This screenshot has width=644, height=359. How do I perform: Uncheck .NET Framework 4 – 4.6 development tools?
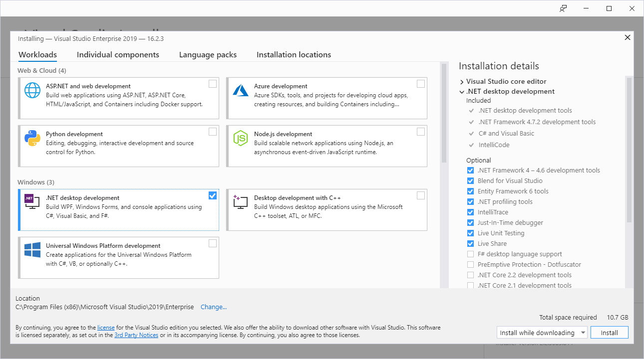[x=470, y=171]
